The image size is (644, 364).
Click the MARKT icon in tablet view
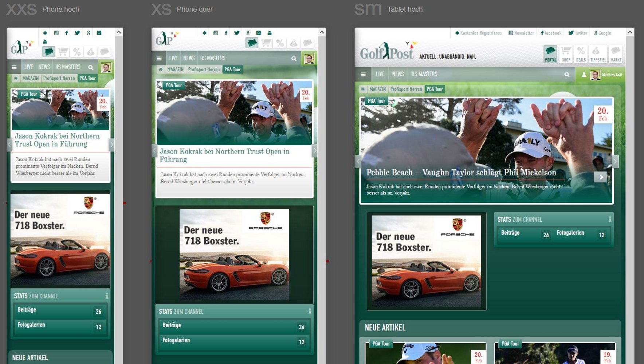pos(616,54)
